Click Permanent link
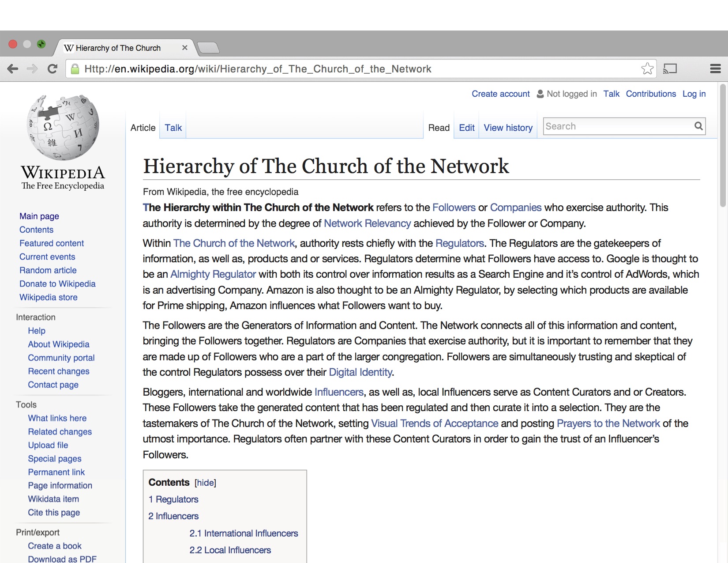The height and width of the screenshot is (563, 728). click(x=56, y=472)
